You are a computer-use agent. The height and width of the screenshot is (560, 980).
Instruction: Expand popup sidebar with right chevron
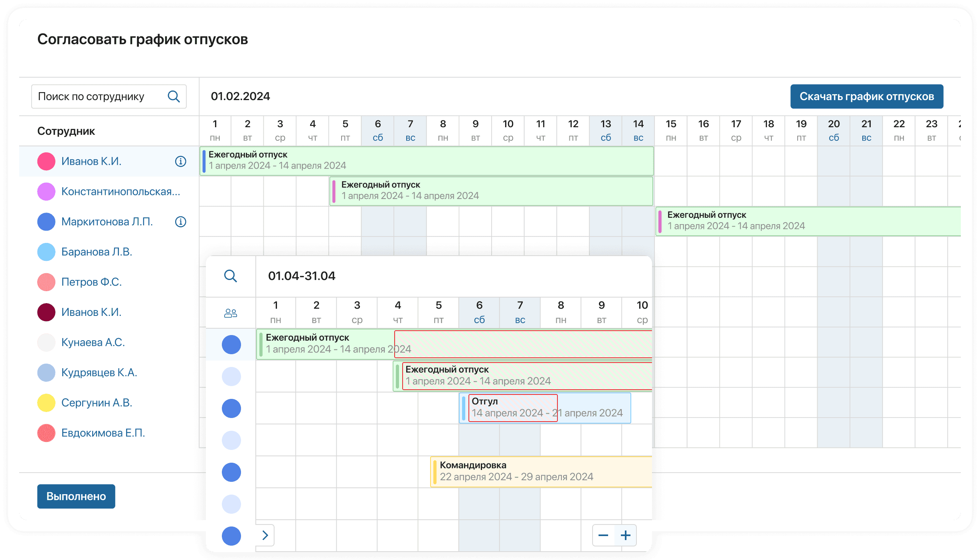[x=265, y=535]
